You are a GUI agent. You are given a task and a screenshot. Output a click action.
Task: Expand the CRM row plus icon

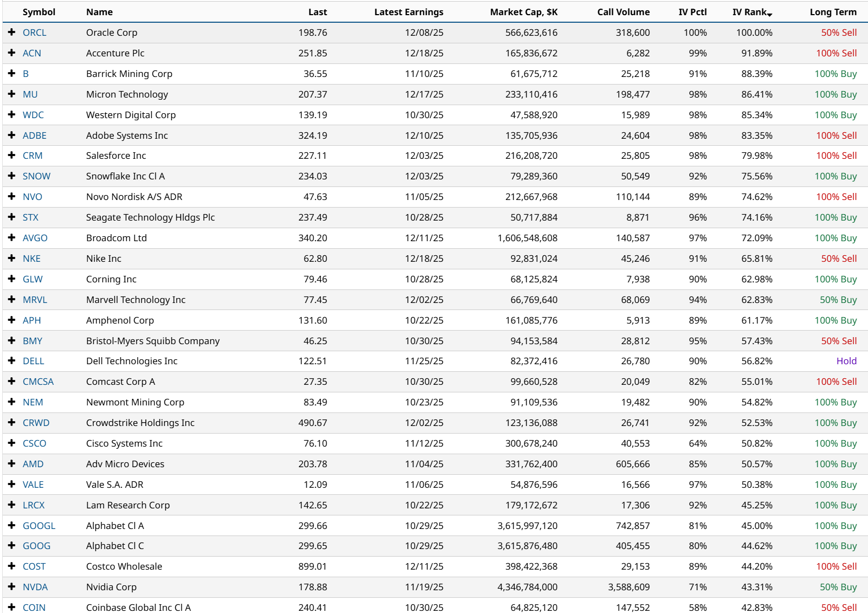click(11, 156)
